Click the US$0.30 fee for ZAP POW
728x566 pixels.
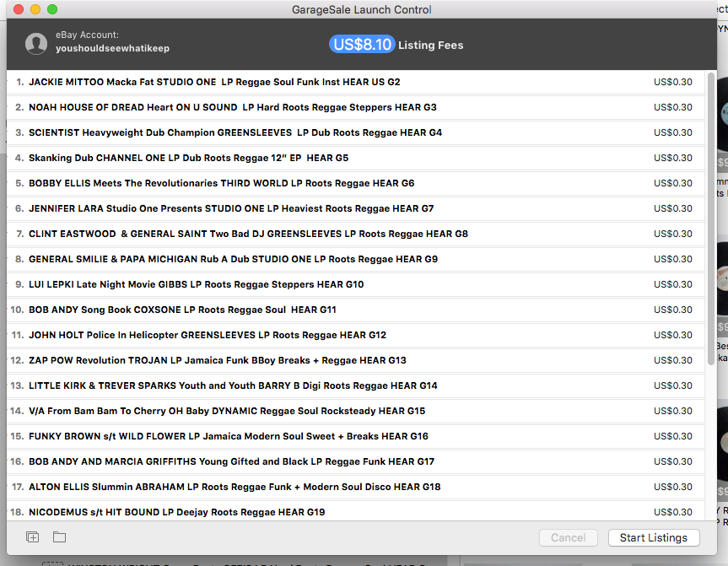click(673, 360)
